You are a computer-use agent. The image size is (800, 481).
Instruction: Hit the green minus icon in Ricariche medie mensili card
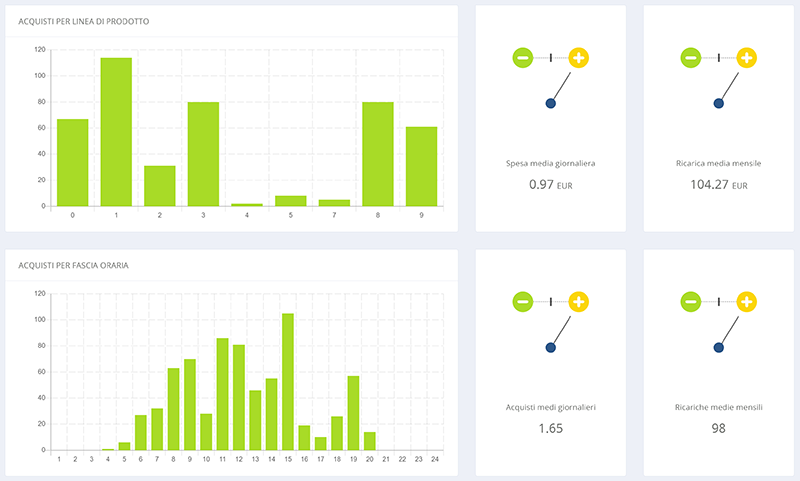pos(691,301)
